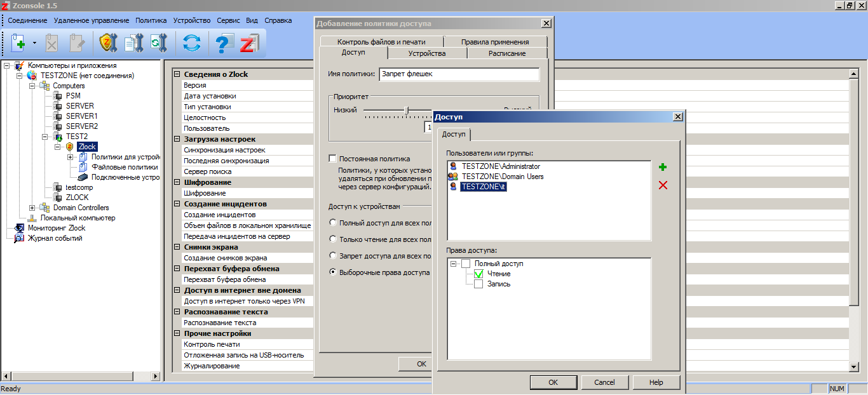Remove selected user with the red X icon
Screen dimensions: 868x395
(x=663, y=185)
